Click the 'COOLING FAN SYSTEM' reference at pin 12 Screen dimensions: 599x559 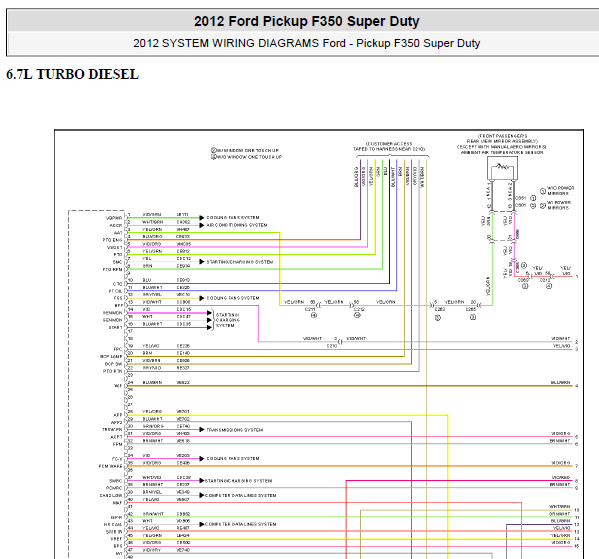coord(233,298)
